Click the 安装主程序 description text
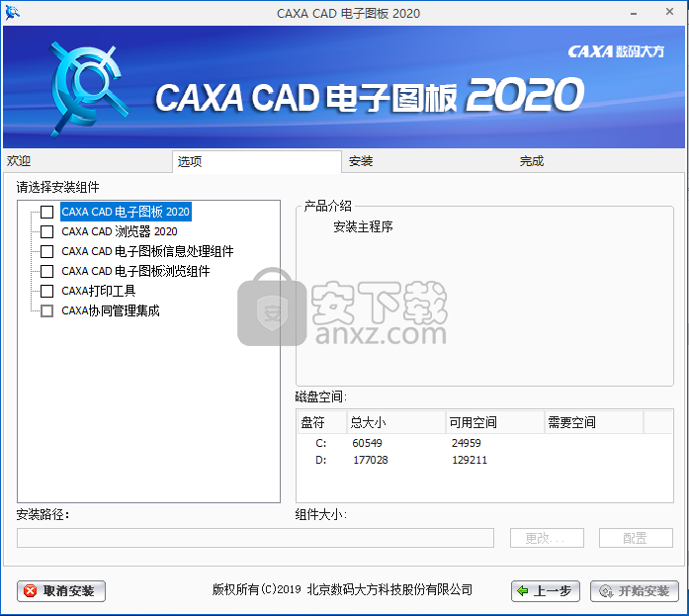 tap(363, 226)
